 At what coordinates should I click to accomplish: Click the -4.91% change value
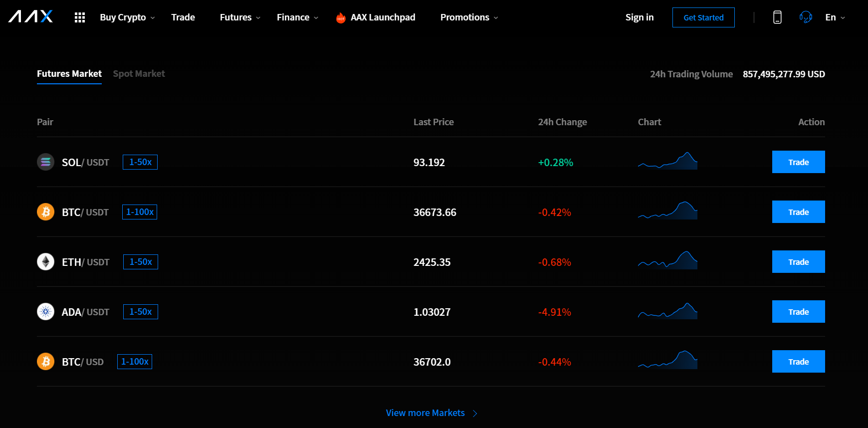555,312
